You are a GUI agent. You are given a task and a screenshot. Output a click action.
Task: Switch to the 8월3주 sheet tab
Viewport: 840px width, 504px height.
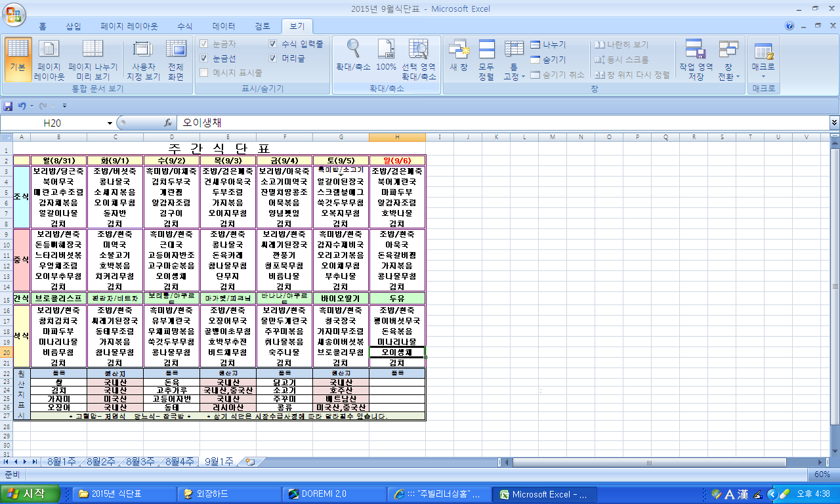[140, 461]
